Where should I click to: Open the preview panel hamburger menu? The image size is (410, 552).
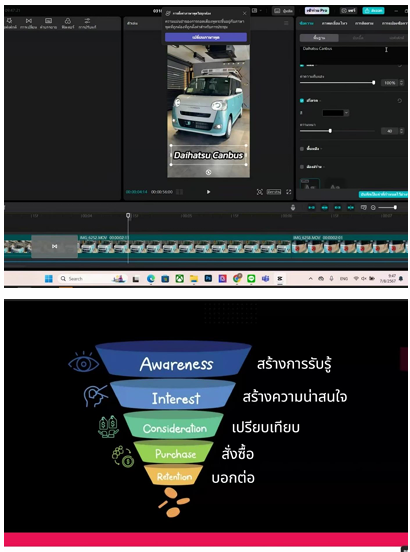point(286,23)
